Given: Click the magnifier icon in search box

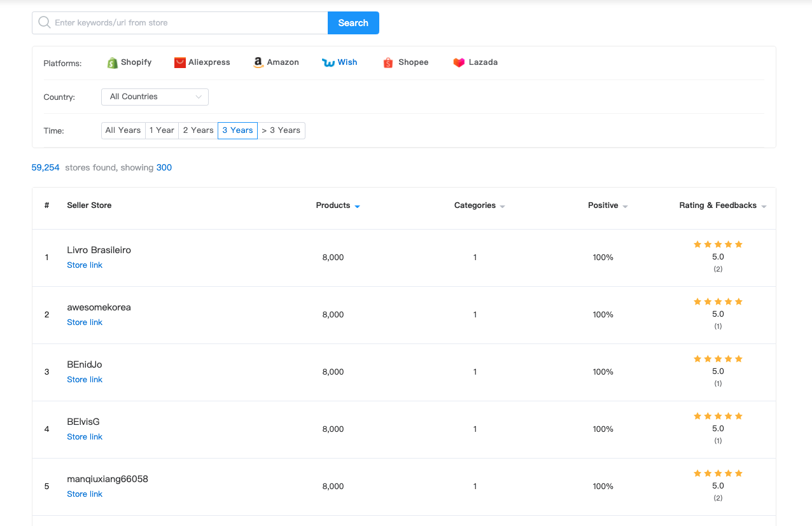Looking at the screenshot, I should [x=45, y=23].
